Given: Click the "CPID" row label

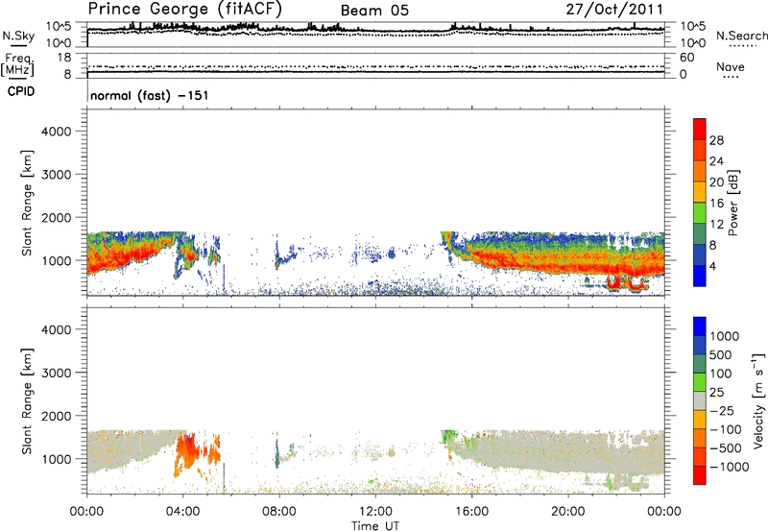Looking at the screenshot, I should click(21, 91).
